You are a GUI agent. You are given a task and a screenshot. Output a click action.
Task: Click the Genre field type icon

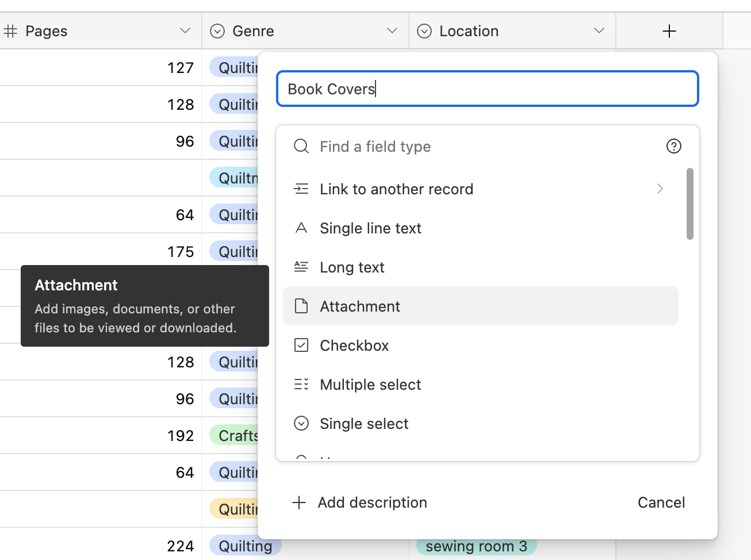point(217,31)
